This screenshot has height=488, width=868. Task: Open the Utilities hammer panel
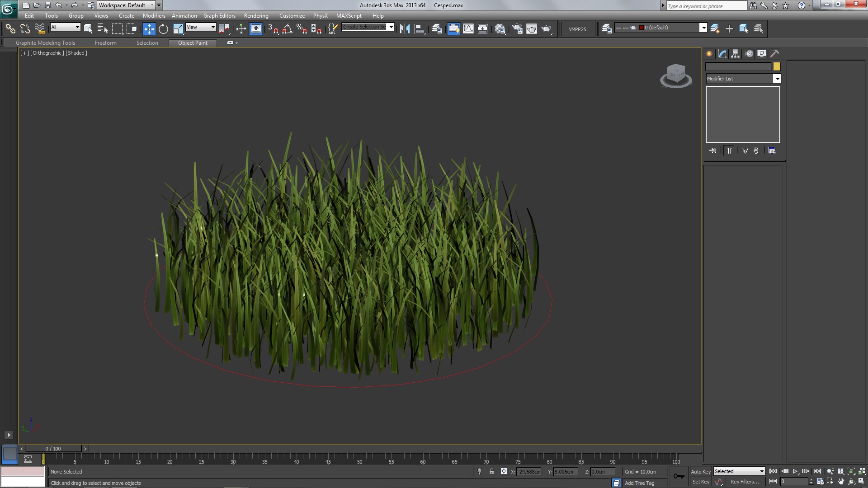pyautogui.click(x=774, y=54)
